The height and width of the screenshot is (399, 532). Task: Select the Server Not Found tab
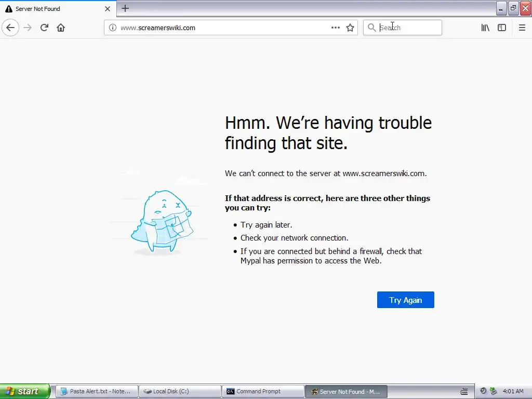[58, 9]
